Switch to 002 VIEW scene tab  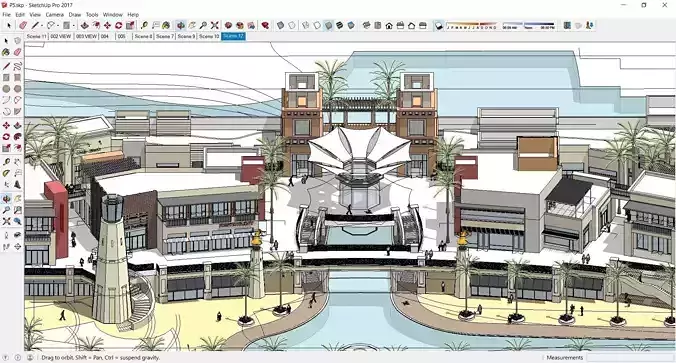click(x=60, y=36)
